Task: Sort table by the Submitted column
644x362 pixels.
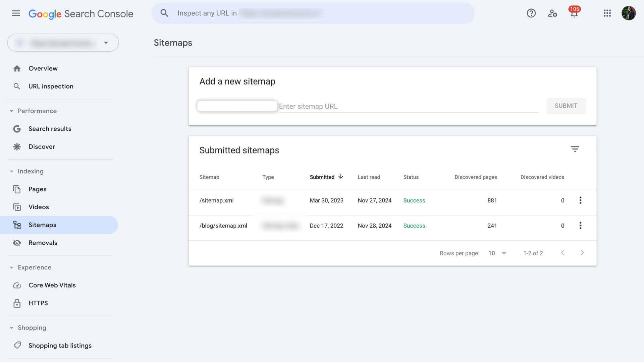Action: [326, 177]
